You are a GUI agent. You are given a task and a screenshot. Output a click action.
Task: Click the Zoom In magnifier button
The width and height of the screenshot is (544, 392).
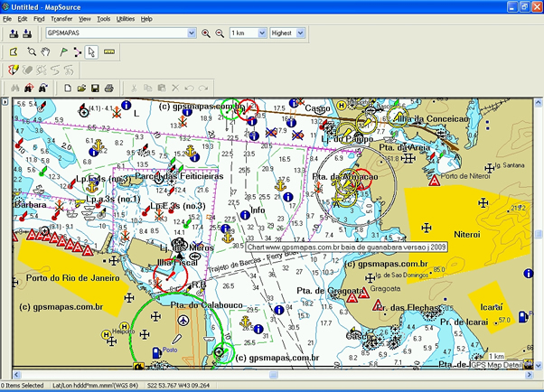(x=206, y=33)
